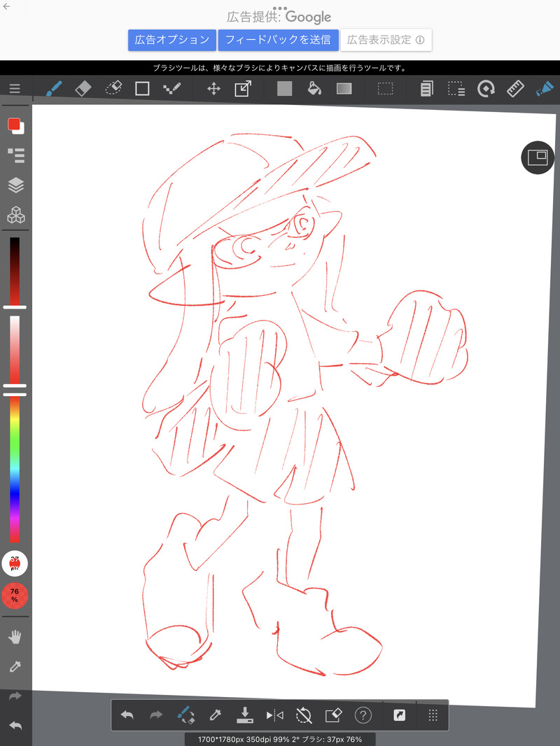
Task: Select the dotted-outline eraser tool
Action: coord(113,88)
